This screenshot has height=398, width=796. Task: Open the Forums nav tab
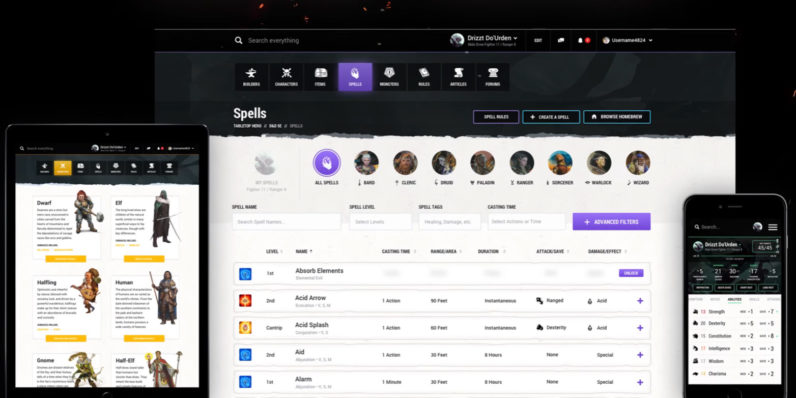492,77
